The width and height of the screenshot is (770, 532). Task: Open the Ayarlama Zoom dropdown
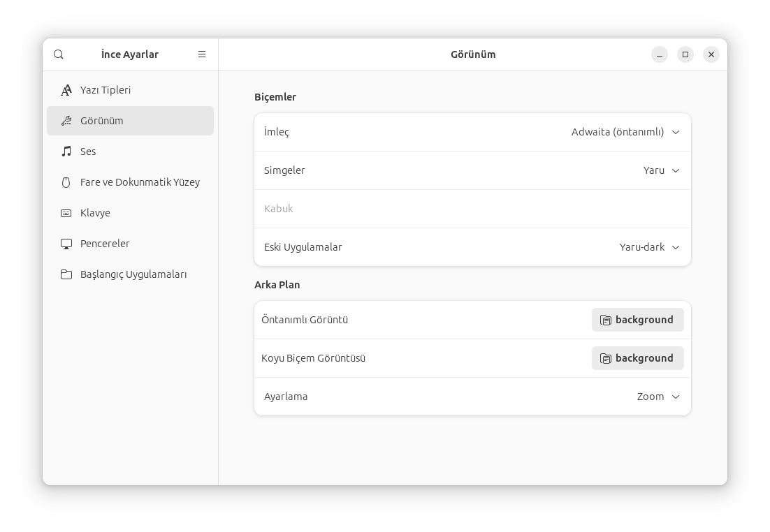click(658, 397)
